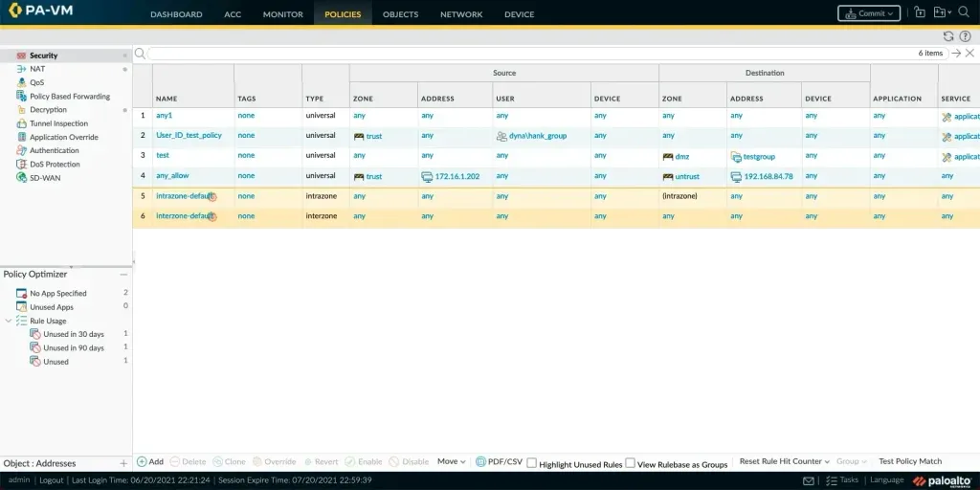
Task: Open Test Policy Match
Action: point(910,462)
